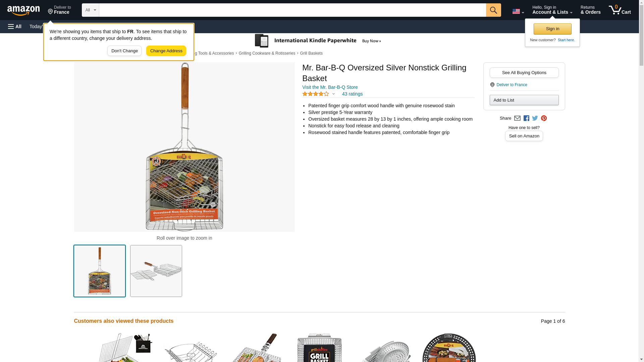Open the country flag language selector
This screenshot has width=644, height=362.
tap(518, 11)
